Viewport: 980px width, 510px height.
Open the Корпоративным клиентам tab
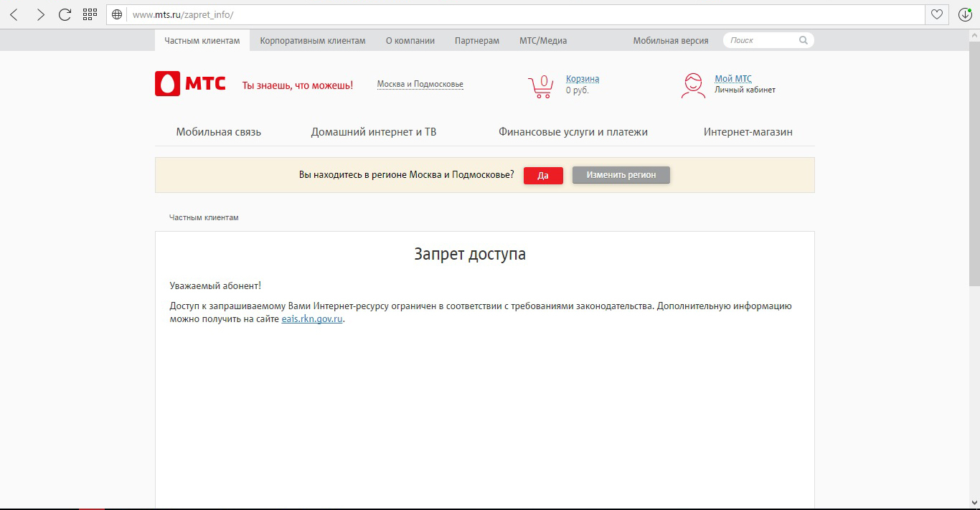[313, 41]
